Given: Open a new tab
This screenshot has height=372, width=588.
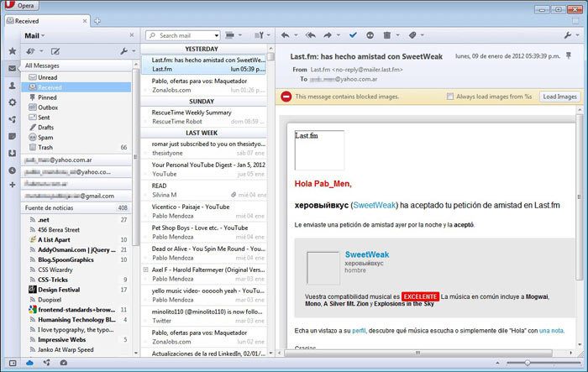Looking at the screenshot, I should coord(97,21).
